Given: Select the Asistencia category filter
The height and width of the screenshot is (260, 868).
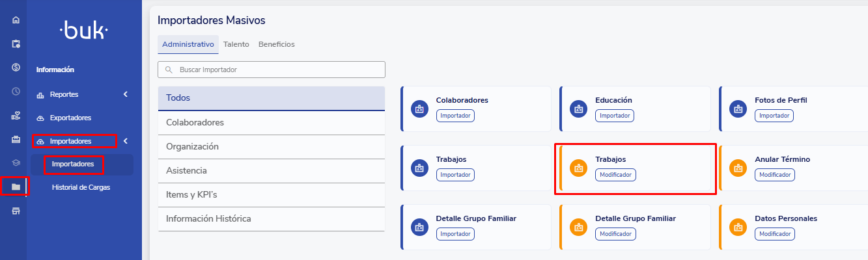Looking at the screenshot, I should click(186, 171).
